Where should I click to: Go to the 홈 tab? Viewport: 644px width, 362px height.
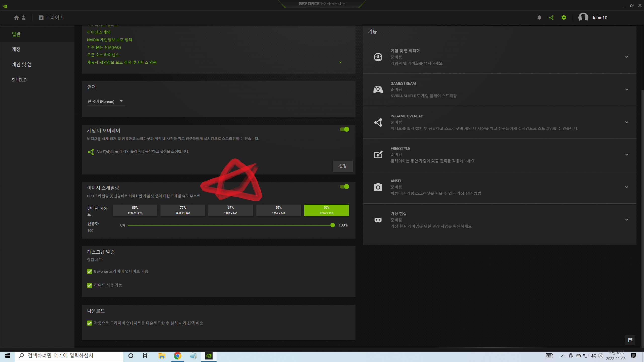click(x=20, y=18)
